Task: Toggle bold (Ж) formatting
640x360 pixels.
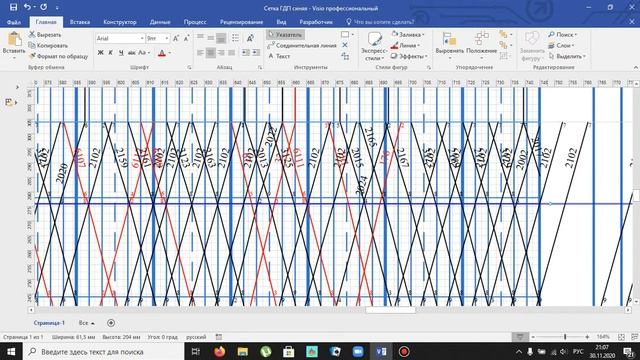Action: click(100, 53)
